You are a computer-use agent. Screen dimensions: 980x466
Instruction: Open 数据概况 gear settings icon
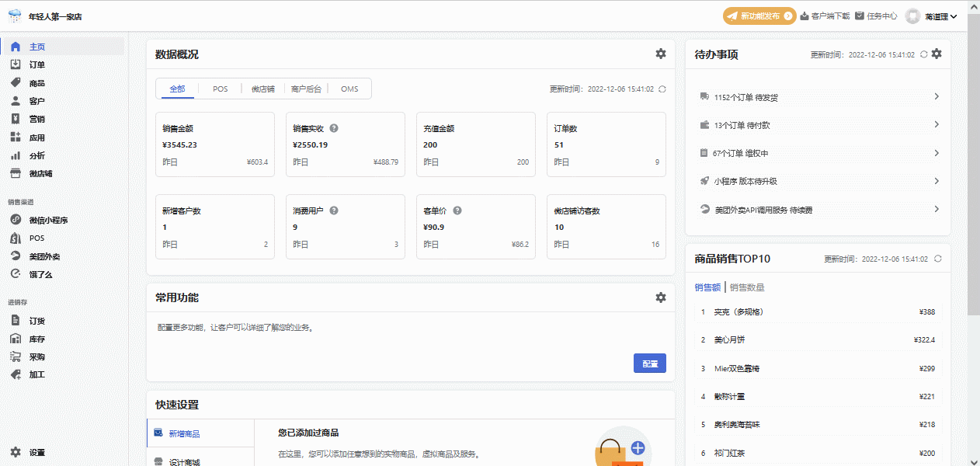(x=660, y=54)
